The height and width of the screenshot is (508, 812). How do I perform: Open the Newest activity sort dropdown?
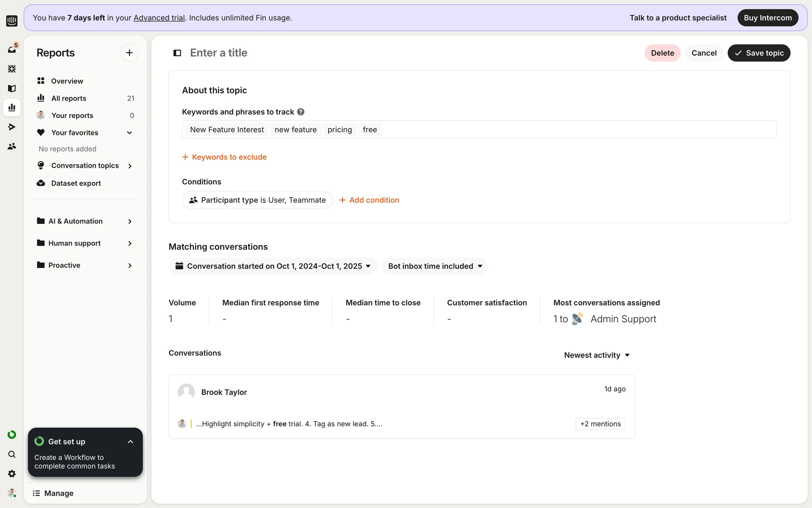click(597, 355)
